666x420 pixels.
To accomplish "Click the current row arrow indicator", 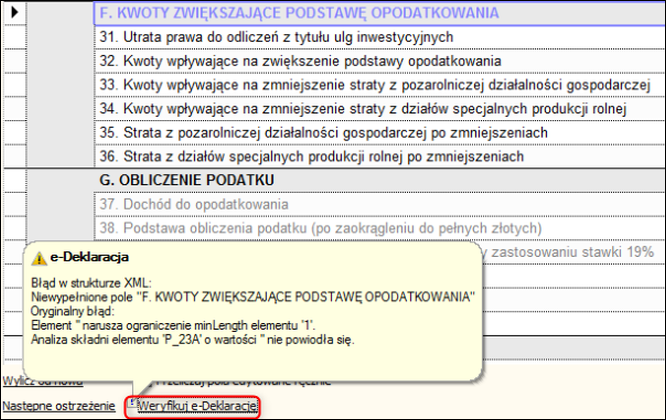I will (15, 12).
